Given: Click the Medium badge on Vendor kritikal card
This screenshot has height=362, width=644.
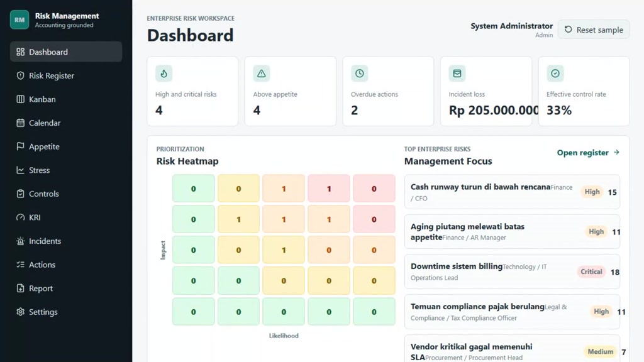Looking at the screenshot, I should point(600,352).
